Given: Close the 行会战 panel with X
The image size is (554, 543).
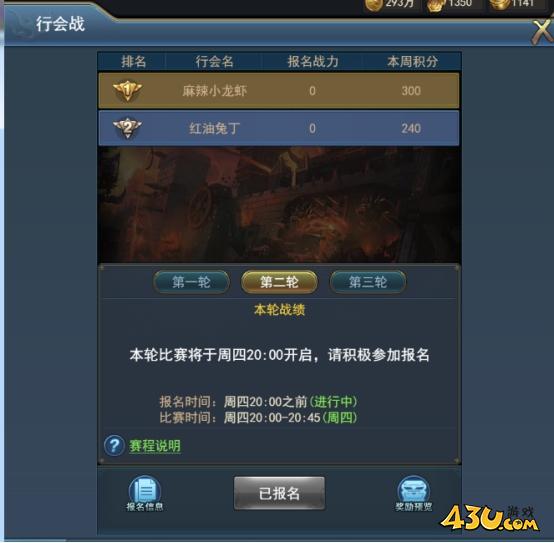Looking at the screenshot, I should pos(543,32).
